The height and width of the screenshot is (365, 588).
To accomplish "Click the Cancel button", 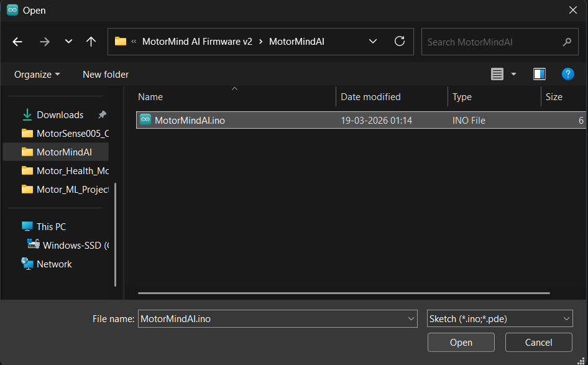I will point(538,343).
